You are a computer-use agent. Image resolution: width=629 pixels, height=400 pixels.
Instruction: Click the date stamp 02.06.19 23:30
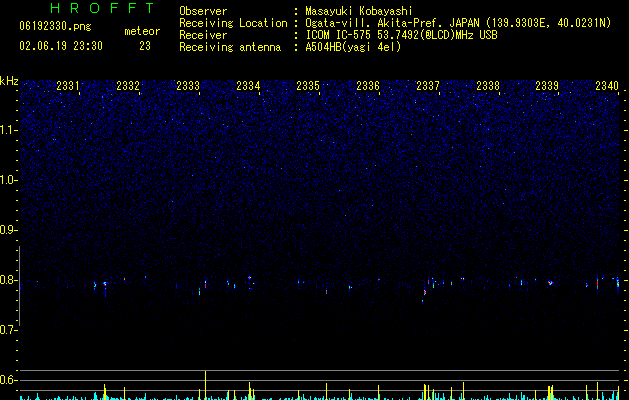point(61,46)
